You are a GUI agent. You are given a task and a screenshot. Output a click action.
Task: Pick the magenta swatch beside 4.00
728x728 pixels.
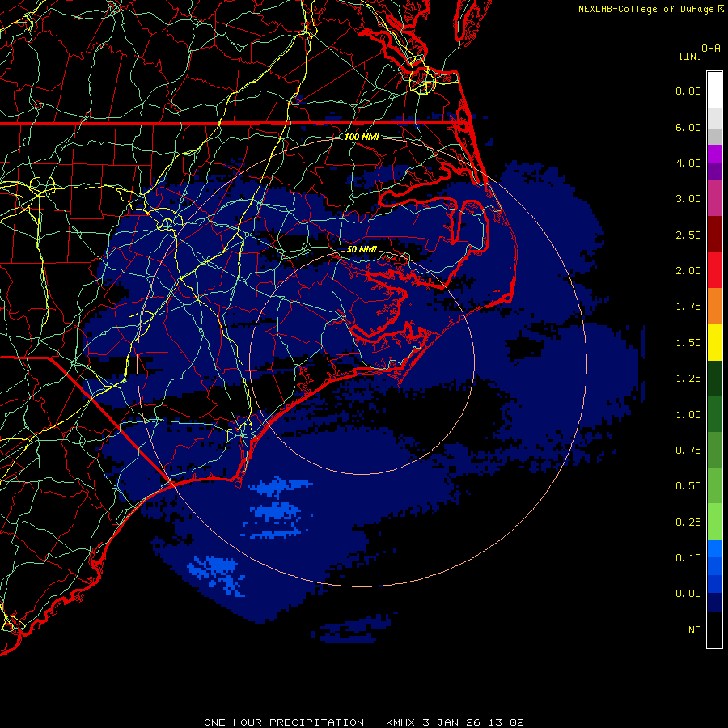coord(714,154)
